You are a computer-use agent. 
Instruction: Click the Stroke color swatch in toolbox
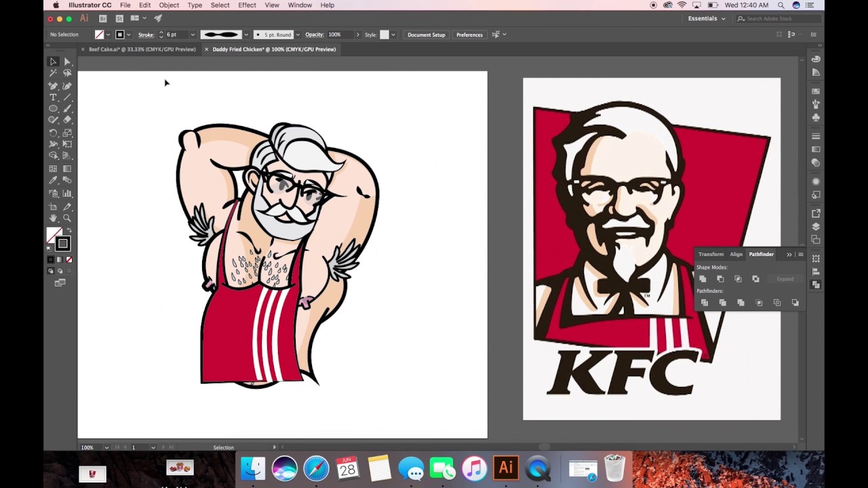pos(63,244)
